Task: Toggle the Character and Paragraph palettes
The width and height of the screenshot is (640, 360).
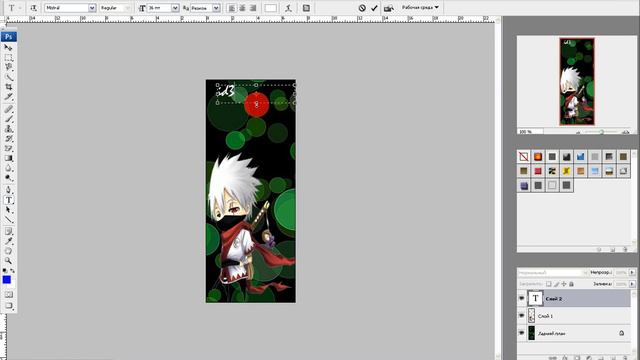Action: [306, 8]
